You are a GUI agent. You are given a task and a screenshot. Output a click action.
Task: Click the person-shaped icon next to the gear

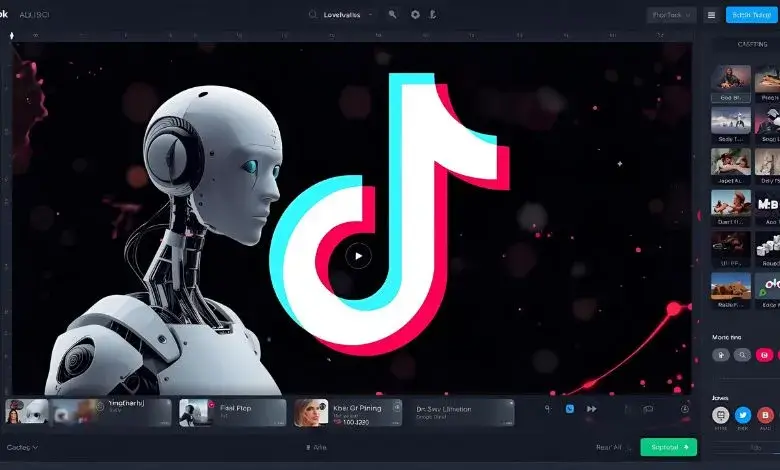(433, 14)
